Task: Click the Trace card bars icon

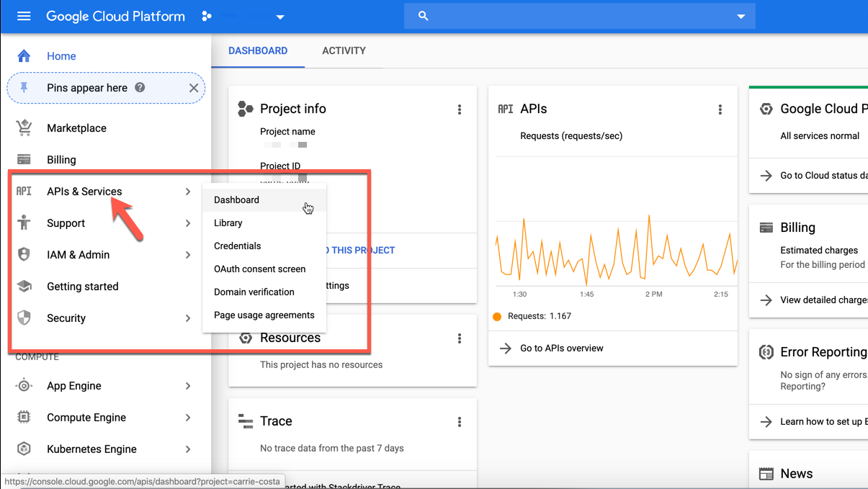Action: click(x=246, y=421)
